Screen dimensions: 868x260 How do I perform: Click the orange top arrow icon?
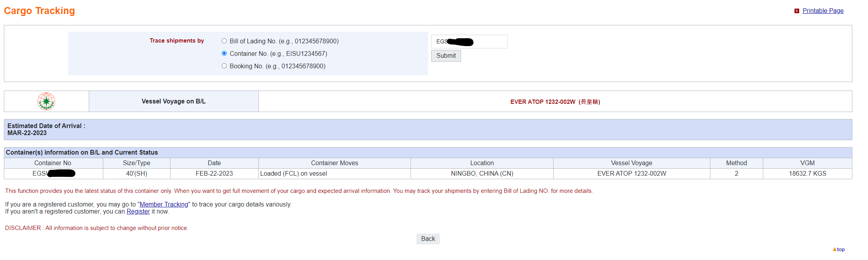tap(834, 249)
